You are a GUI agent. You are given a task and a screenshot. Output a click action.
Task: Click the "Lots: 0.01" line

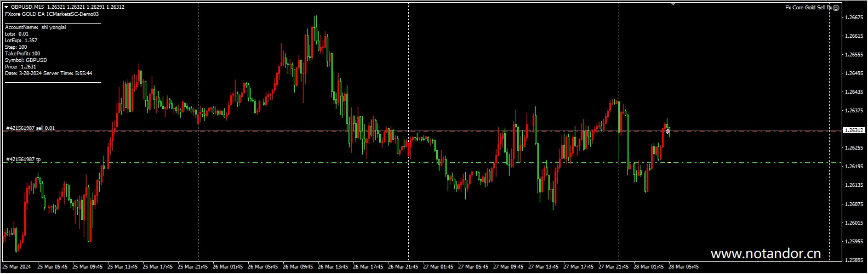pos(16,34)
